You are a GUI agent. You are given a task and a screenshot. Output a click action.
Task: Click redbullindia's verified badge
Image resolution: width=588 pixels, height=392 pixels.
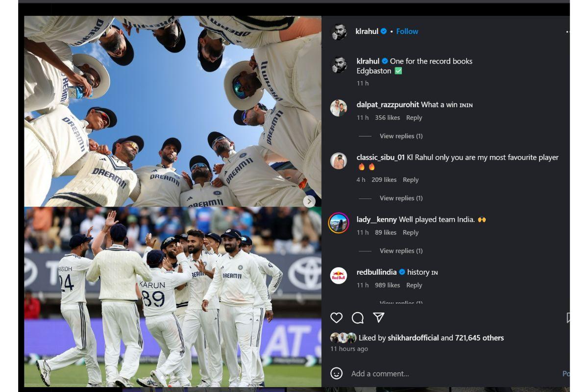click(403, 272)
